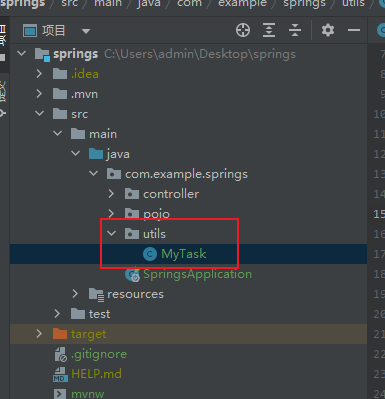The width and height of the screenshot is (385, 399).
Task: Hide the project panel with the minus icon
Action: 354,30
